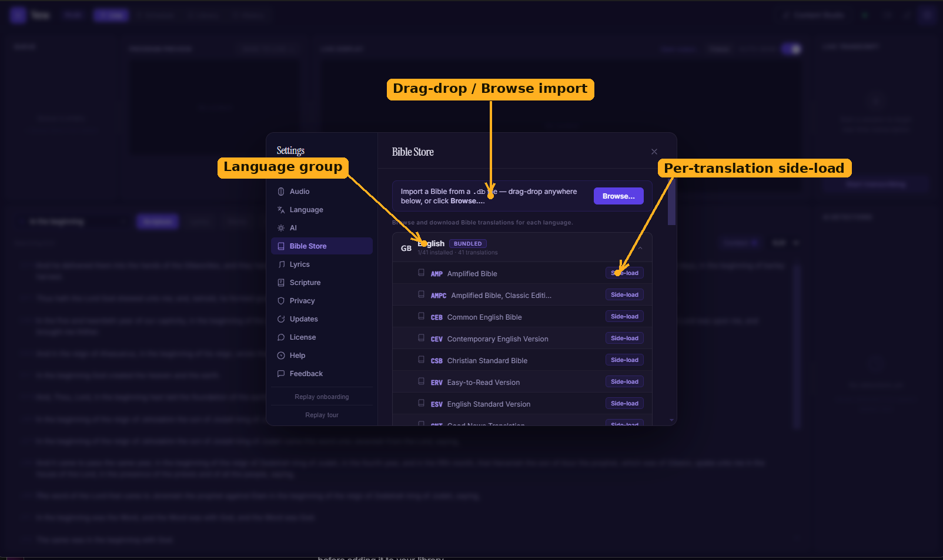This screenshot has width=943, height=560.
Task: Open Lyrics via the music note icon
Action: click(x=281, y=264)
